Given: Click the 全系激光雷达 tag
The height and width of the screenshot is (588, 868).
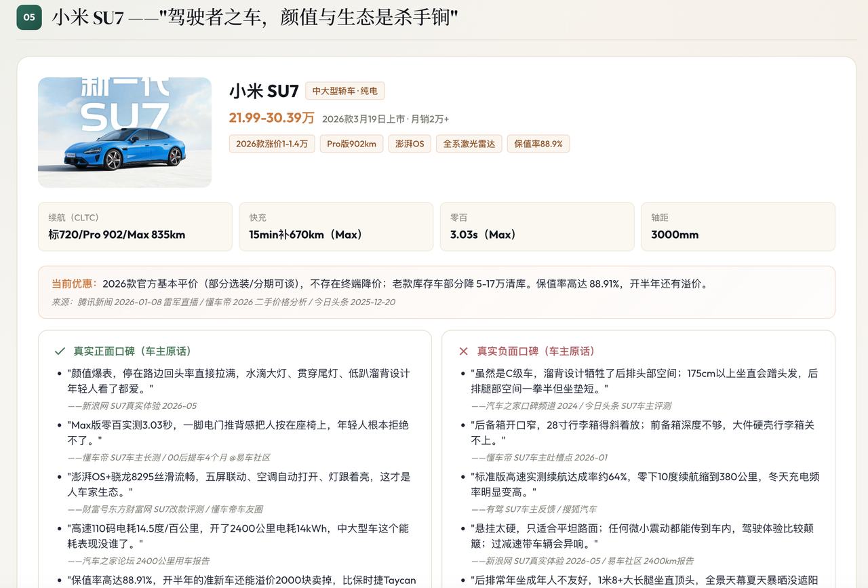Looking at the screenshot, I should [x=469, y=144].
